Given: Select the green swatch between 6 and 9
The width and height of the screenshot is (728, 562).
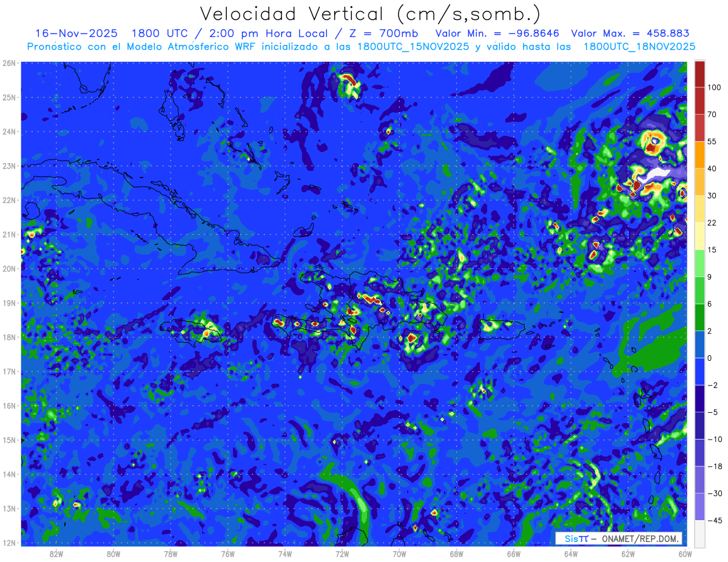Looking at the screenshot, I should point(699,290).
